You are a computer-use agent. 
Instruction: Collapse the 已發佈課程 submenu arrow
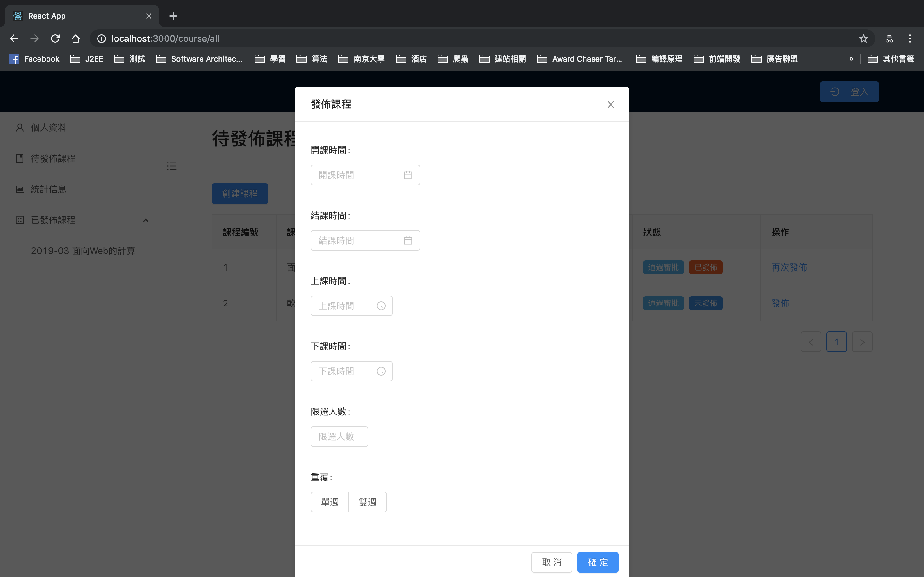[x=145, y=220]
